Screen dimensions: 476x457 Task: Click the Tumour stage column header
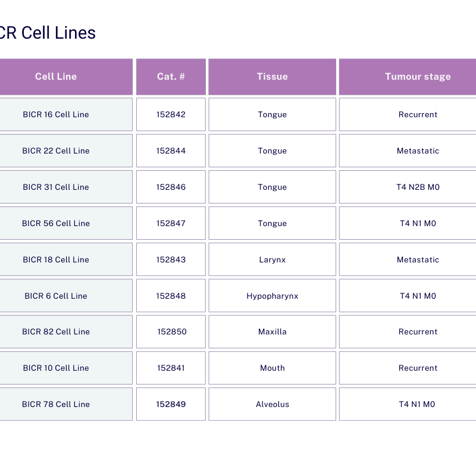(x=418, y=77)
